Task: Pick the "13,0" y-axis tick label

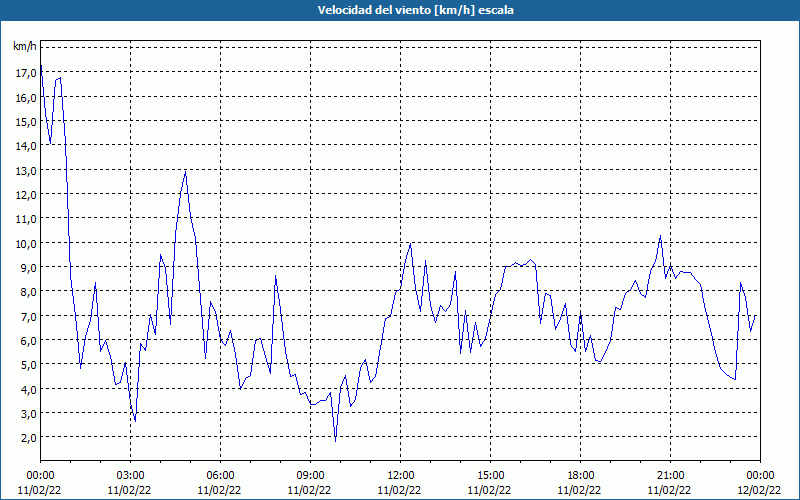Action: pyautogui.click(x=27, y=170)
